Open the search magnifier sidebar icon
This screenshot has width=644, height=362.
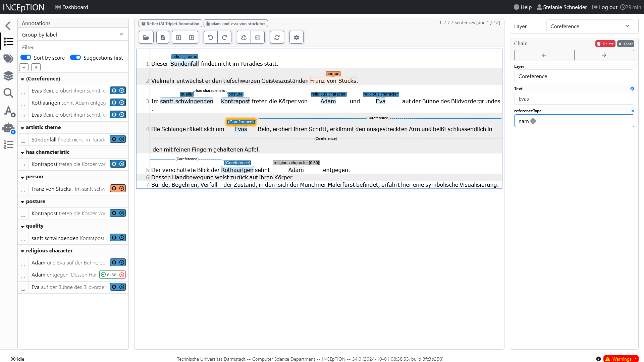(8, 93)
